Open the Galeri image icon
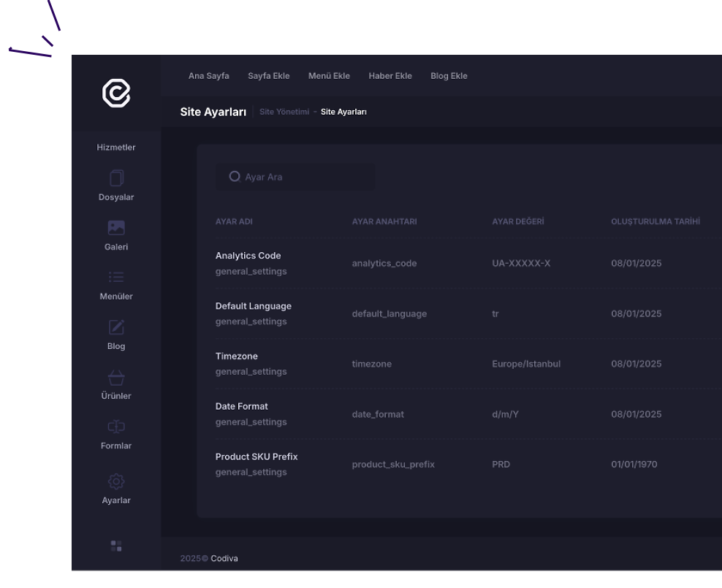 pos(116,227)
